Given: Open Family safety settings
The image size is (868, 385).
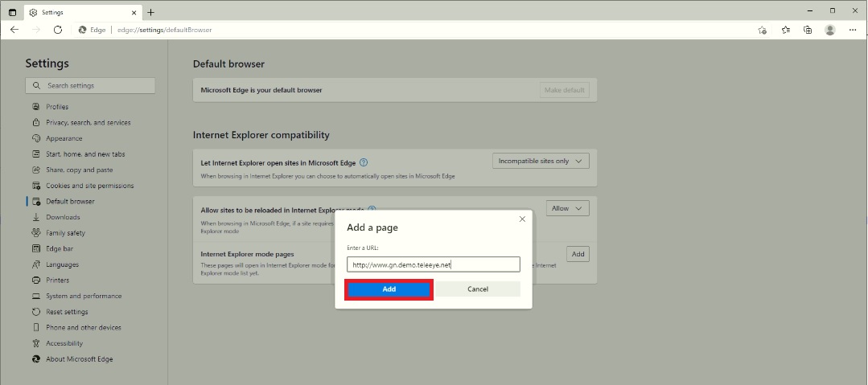Looking at the screenshot, I should (x=65, y=233).
